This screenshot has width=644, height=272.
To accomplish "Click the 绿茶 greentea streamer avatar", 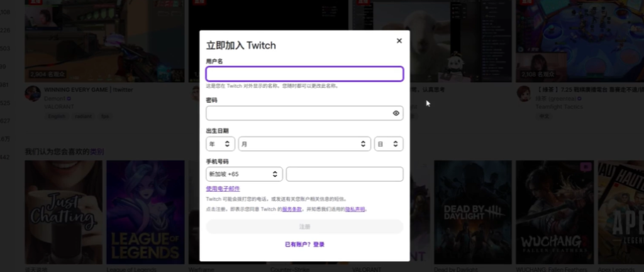I will coord(524,94).
